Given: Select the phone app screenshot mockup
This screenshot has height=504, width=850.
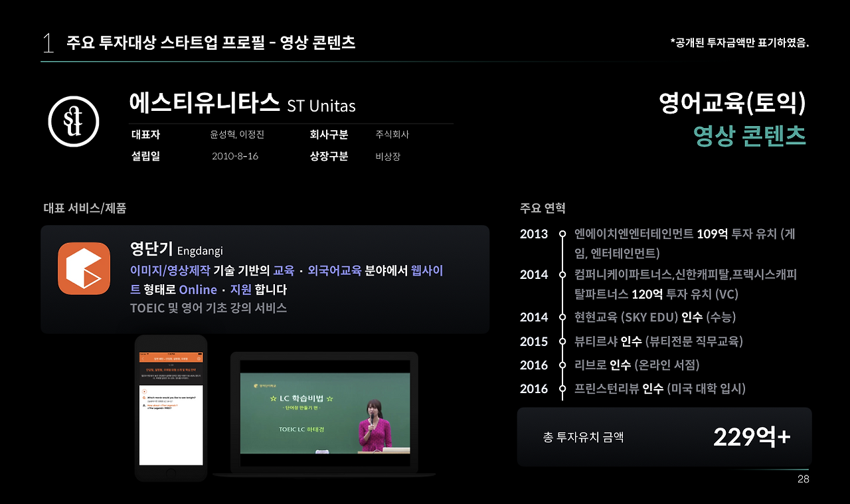Looking at the screenshot, I should point(171,408).
